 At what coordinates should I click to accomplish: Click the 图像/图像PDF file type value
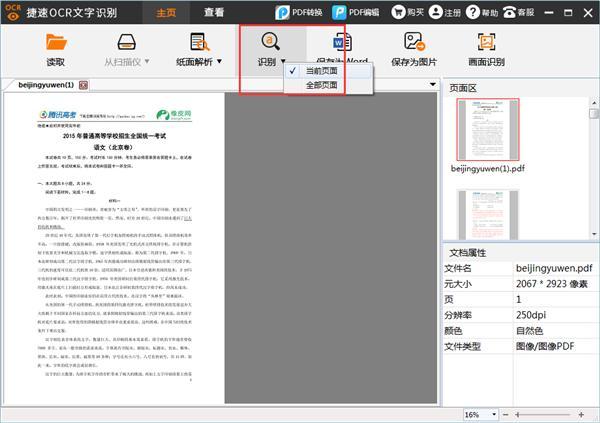545,346
